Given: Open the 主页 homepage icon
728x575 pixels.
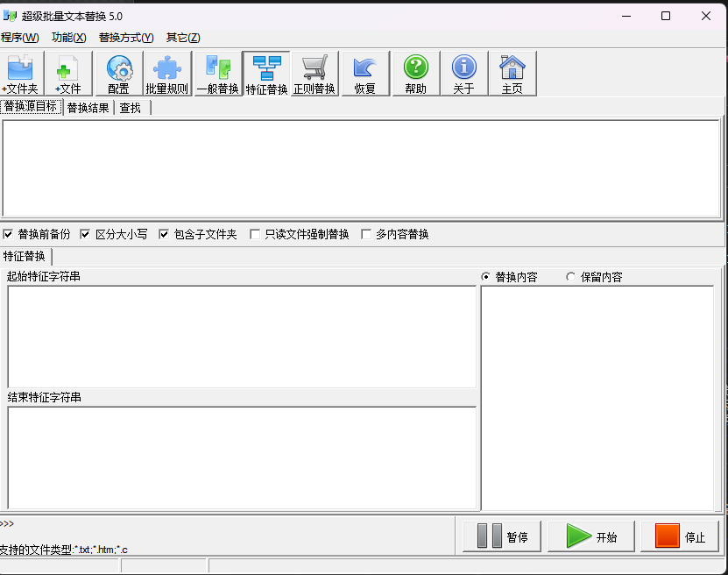Looking at the screenshot, I should click(512, 73).
